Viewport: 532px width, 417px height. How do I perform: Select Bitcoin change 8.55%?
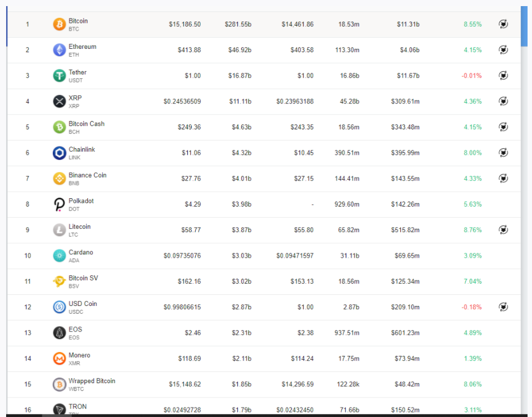(x=473, y=24)
